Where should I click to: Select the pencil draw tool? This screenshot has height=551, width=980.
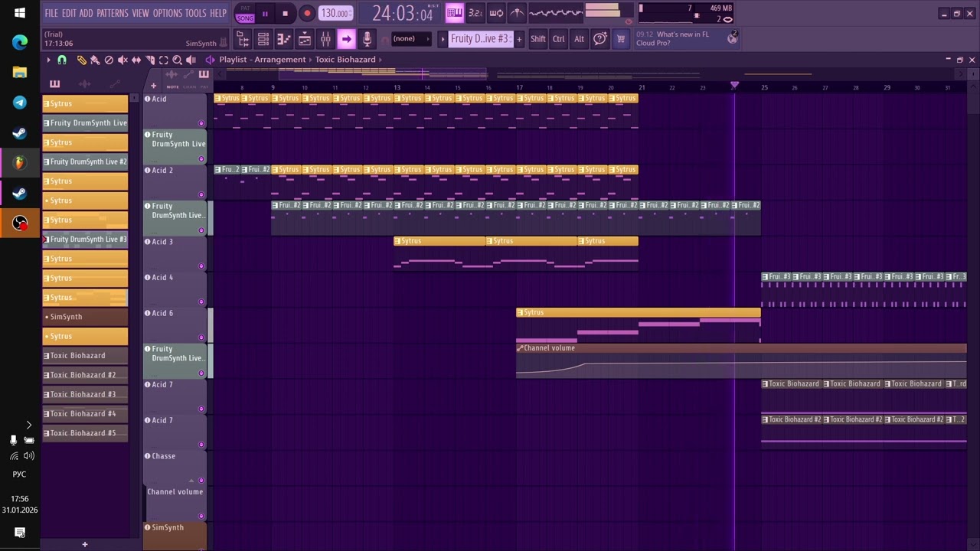81,60
